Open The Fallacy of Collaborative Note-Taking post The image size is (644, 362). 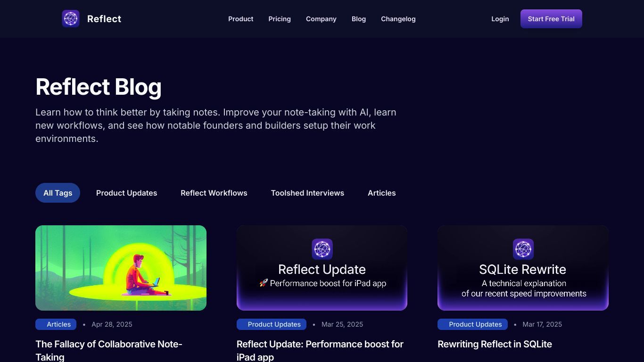coord(109,350)
